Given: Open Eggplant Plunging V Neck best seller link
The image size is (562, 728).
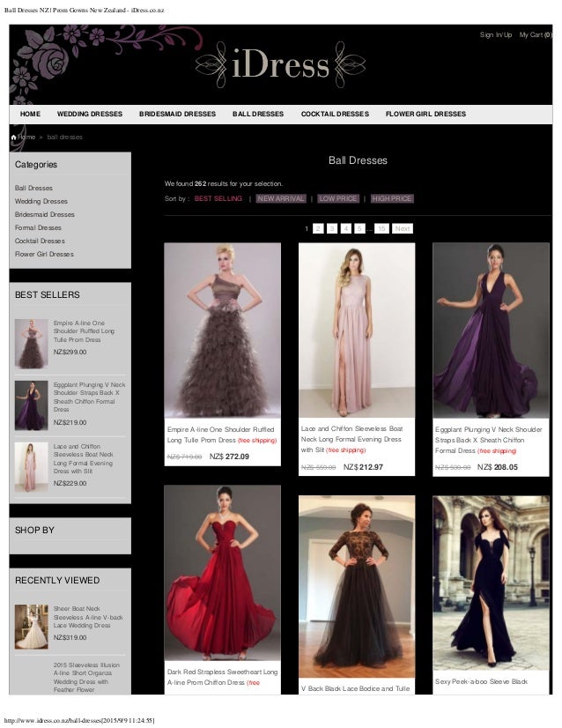Looking at the screenshot, I should point(89,397).
